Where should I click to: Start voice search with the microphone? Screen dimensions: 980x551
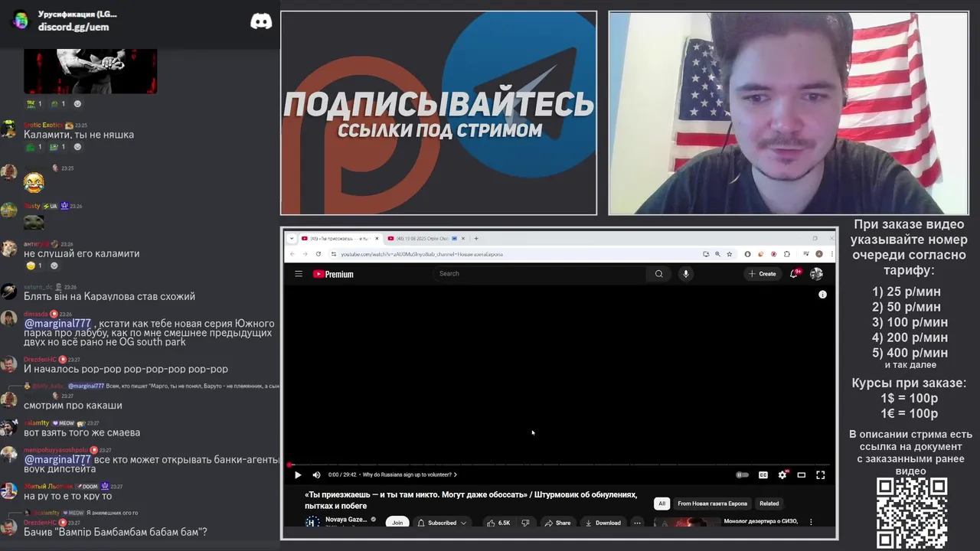[x=686, y=273]
